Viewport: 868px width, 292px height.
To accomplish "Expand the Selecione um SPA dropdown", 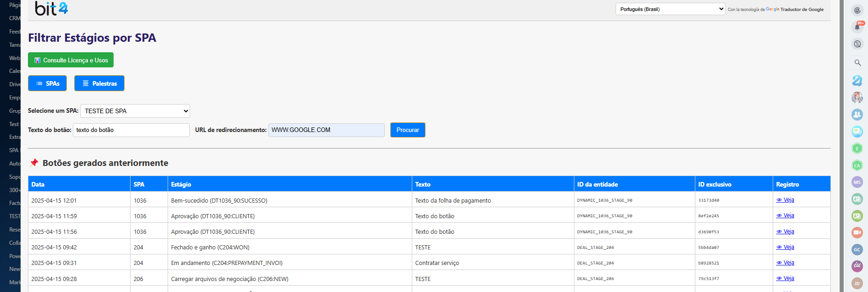I will [x=135, y=111].
